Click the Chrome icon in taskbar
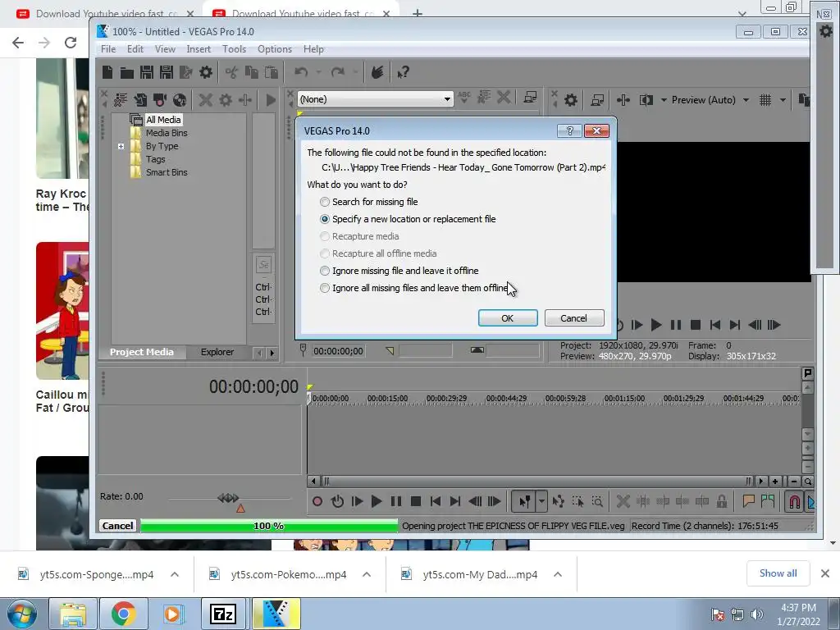This screenshot has height=630, width=840. [123, 614]
